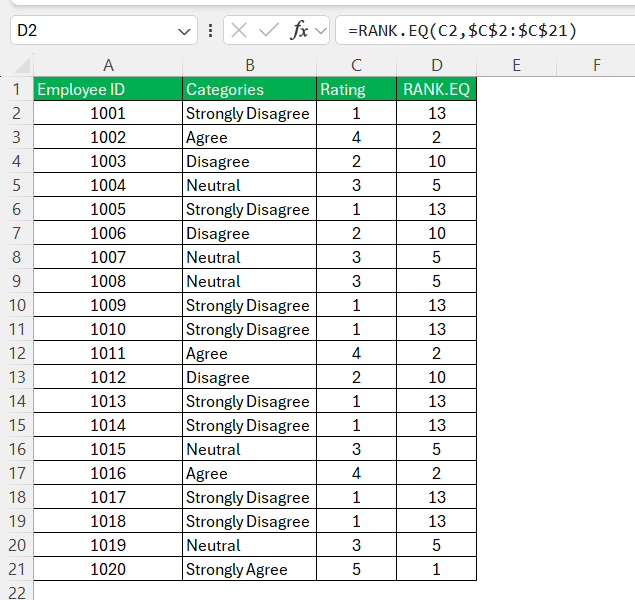
Task: Click the Agree cell for employee 1016
Action: (x=249, y=473)
